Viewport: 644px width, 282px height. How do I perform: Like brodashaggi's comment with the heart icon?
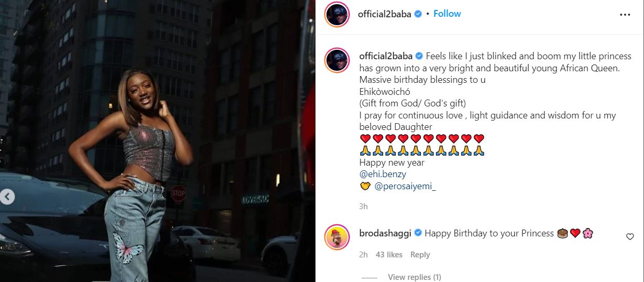(x=630, y=236)
